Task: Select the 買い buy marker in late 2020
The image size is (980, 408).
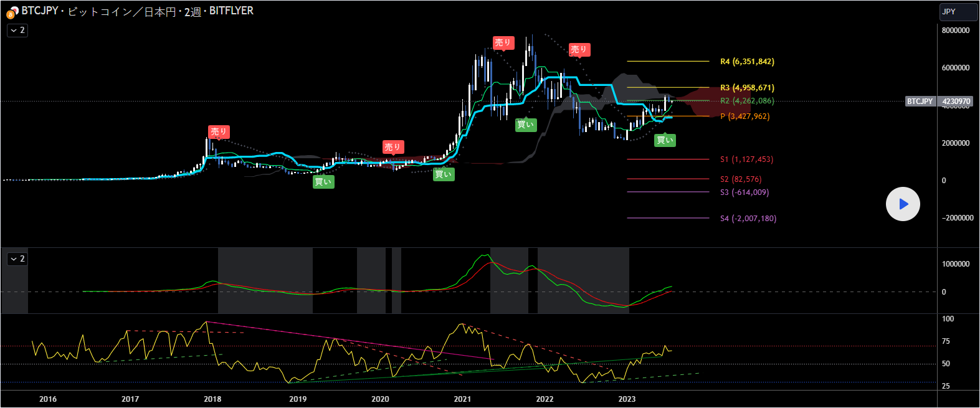Action: tap(444, 174)
